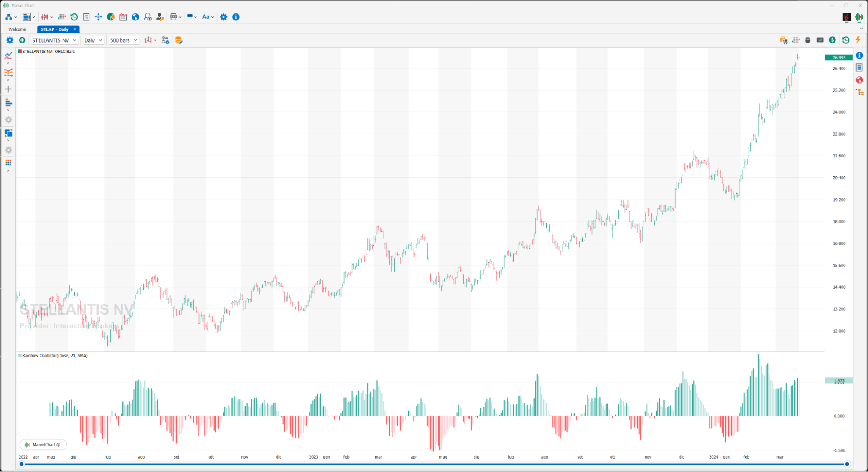Close the STLAP - Daily tab
Screen dimensions: 868x472
pyautogui.click(x=75, y=29)
